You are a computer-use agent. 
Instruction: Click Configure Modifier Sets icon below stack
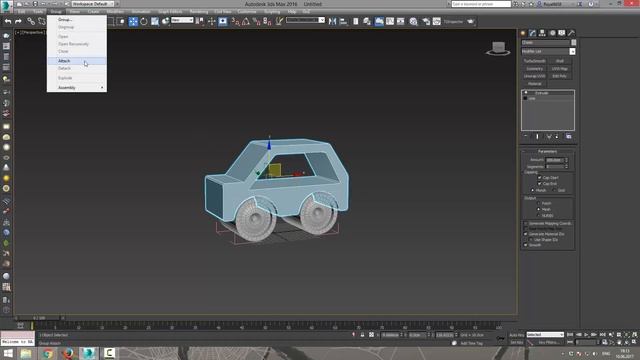coord(569,137)
